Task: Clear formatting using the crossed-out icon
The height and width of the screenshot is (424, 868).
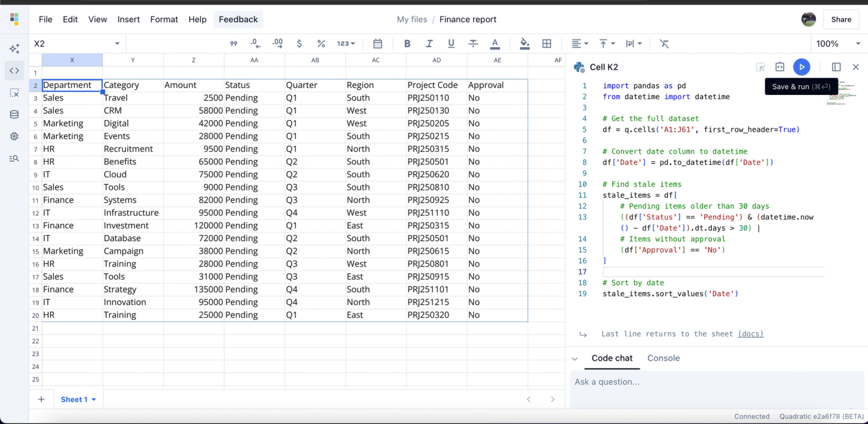Action: (664, 43)
